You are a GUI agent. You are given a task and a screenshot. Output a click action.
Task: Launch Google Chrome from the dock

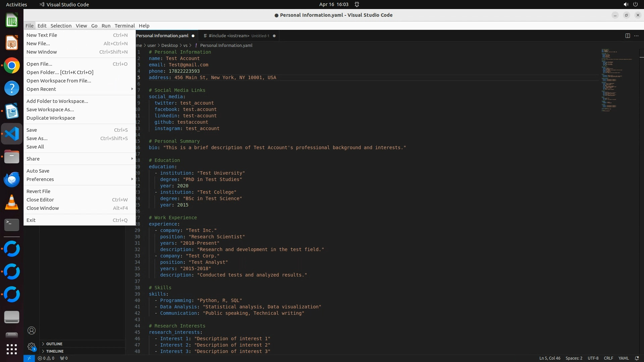[x=12, y=66]
